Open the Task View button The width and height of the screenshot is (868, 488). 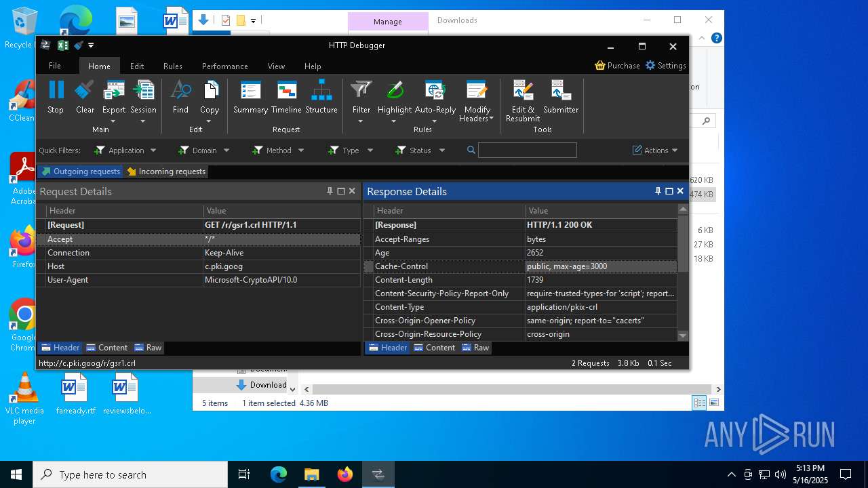tap(244, 474)
